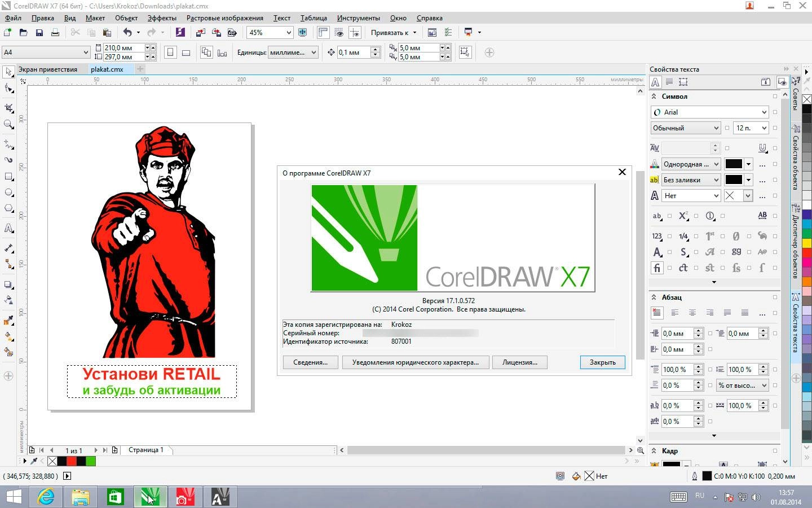
Task: Select center paragraph alignment
Action: [x=692, y=313]
